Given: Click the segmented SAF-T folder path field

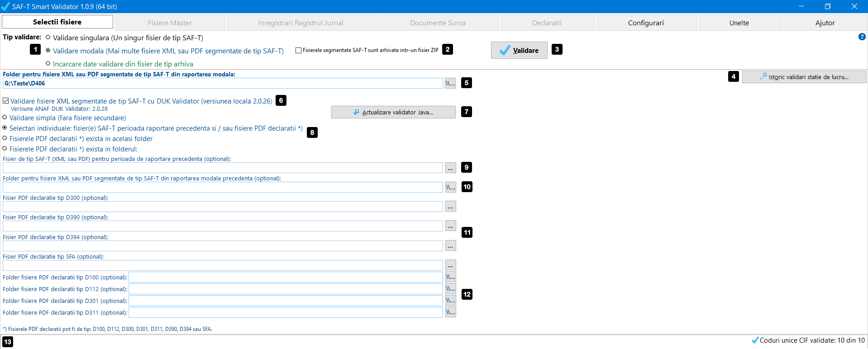Looking at the screenshot, I should point(223,83).
